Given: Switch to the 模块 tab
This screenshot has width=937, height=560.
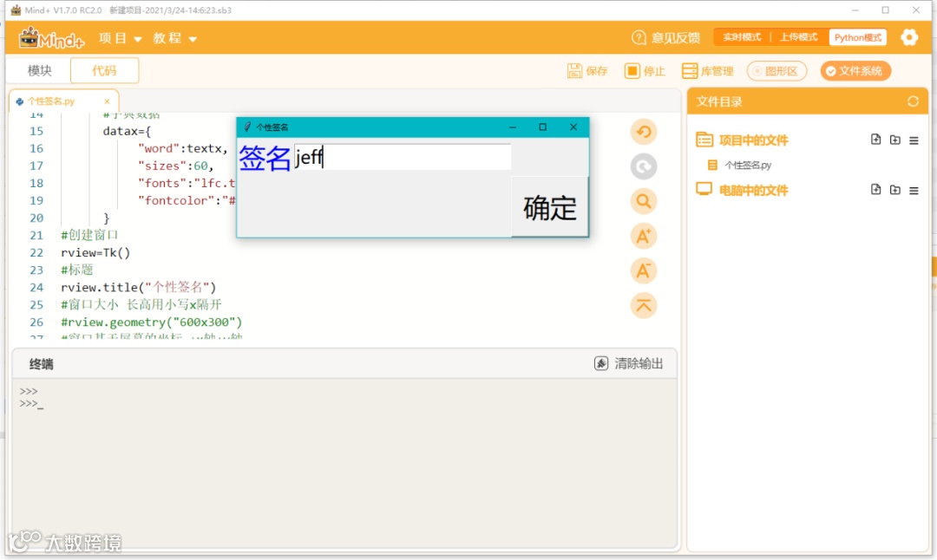Looking at the screenshot, I should [39, 70].
